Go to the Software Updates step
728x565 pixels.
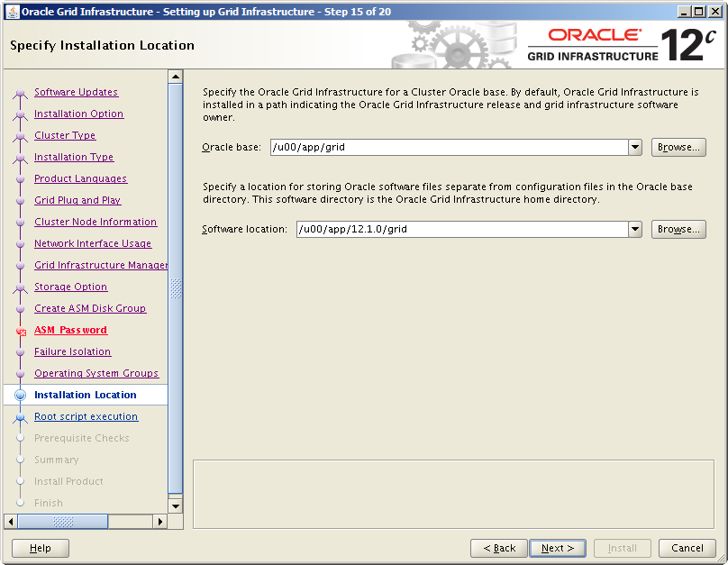pyautogui.click(x=76, y=92)
